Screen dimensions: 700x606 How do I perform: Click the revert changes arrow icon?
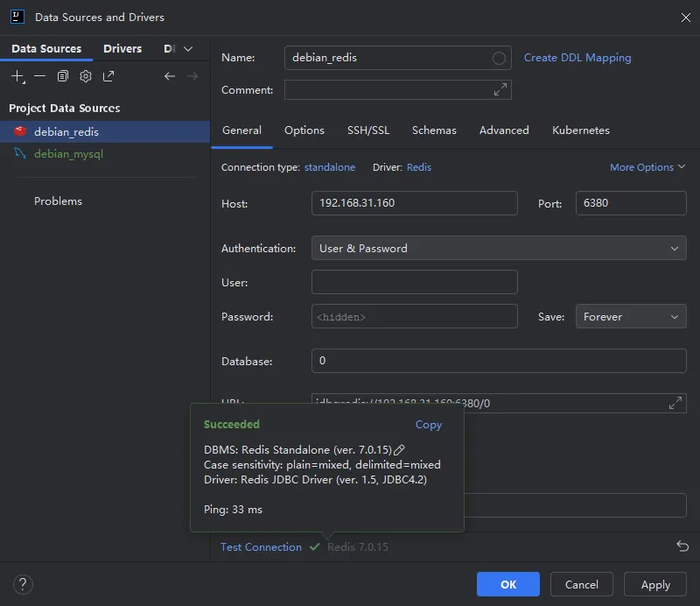point(682,546)
